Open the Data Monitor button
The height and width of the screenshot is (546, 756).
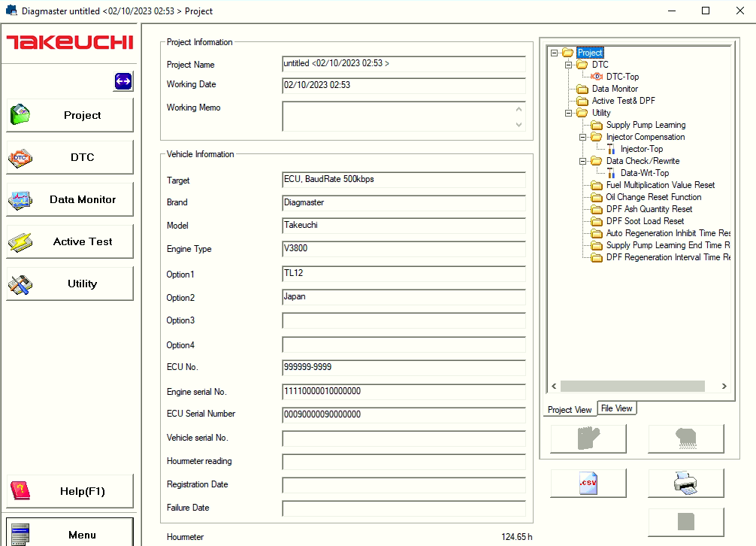point(70,199)
